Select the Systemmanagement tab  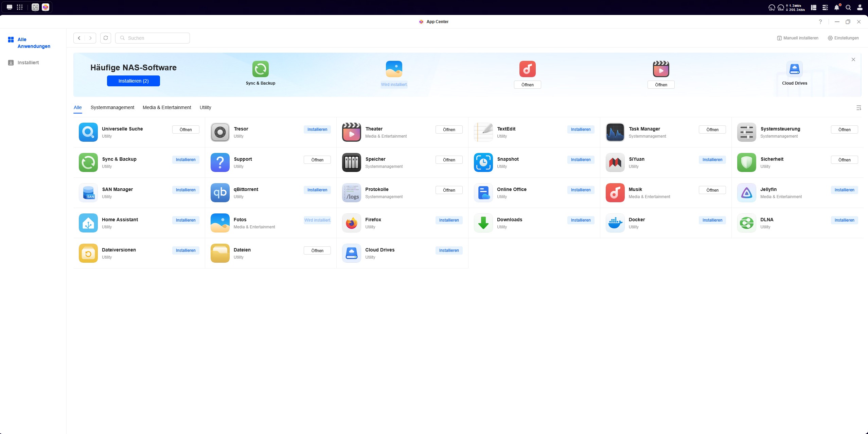click(x=112, y=107)
